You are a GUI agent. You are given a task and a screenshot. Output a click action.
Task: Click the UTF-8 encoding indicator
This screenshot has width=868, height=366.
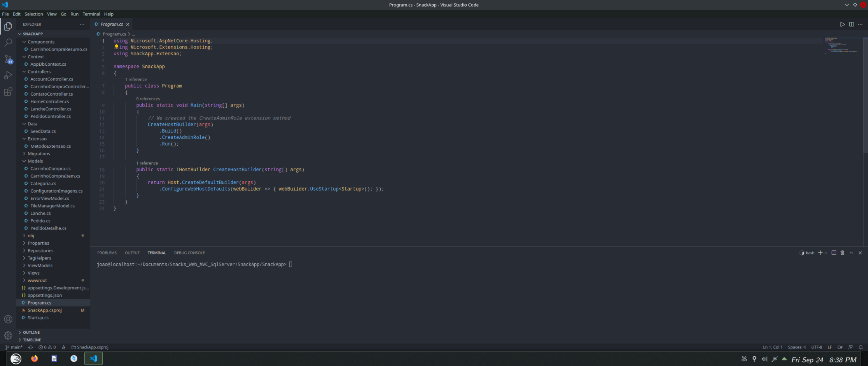[817, 347]
